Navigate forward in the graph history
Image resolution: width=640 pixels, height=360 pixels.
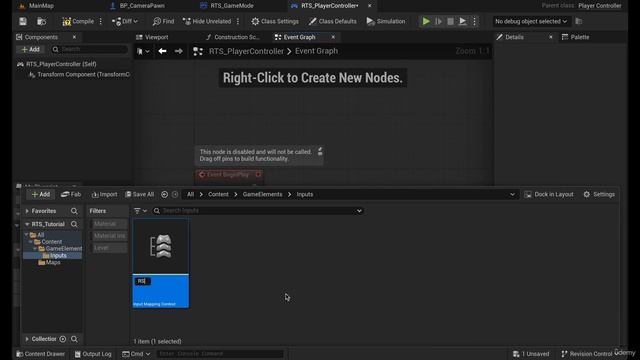[x=178, y=51]
